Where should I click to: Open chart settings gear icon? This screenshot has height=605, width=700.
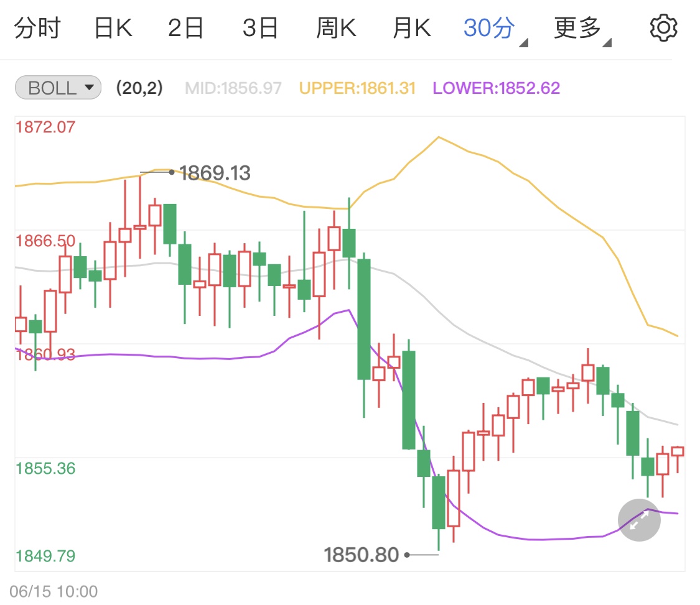[663, 27]
